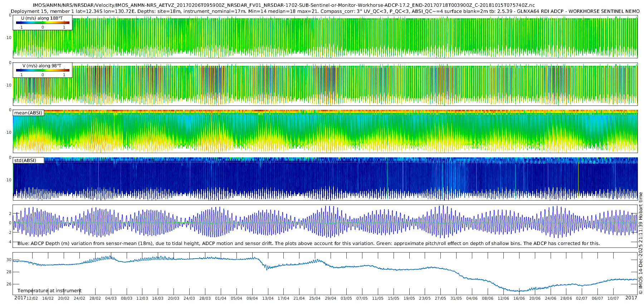Click the 13/04 date tick label

pos(268,298)
